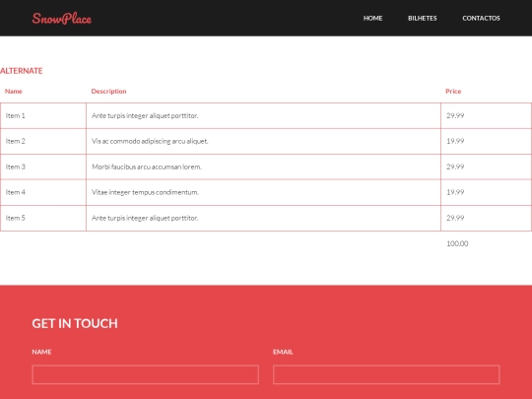532x399 pixels.
Task: Select the Item 5 cell
Action: 43,218
